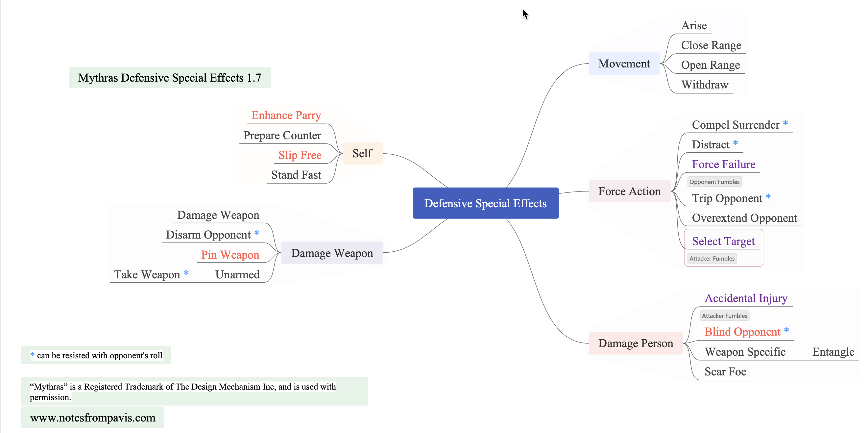
Task: Click the red Enhance Parry topic
Action: click(x=286, y=115)
